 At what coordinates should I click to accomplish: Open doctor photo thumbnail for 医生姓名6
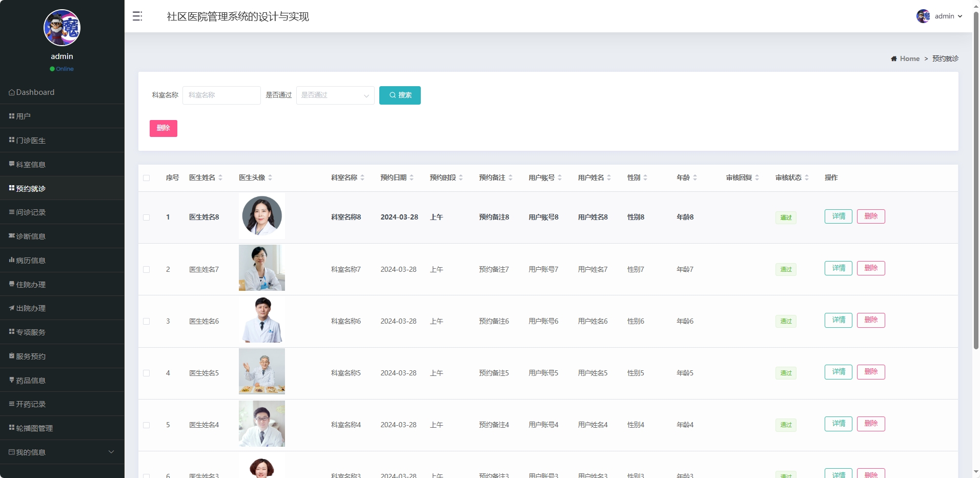[262, 320]
